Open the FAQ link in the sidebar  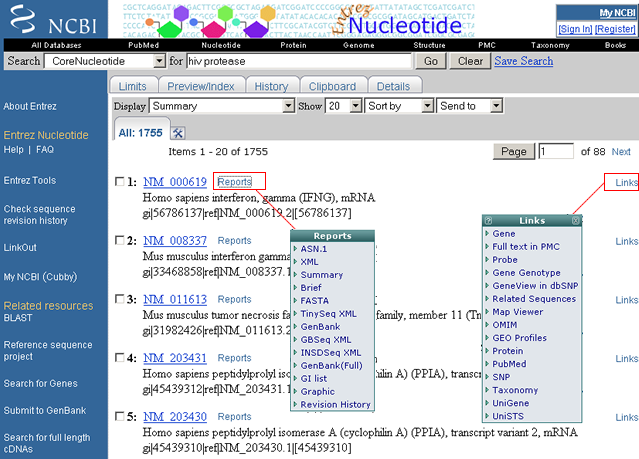click(45, 150)
